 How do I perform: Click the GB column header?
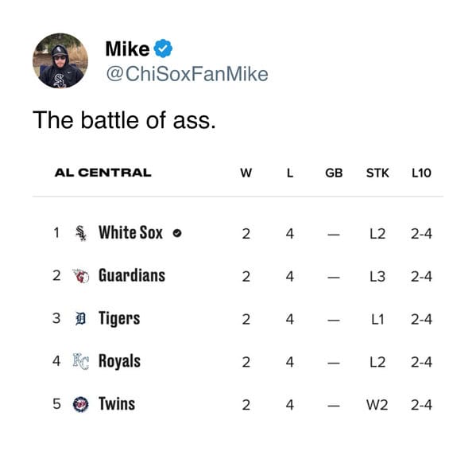334,173
